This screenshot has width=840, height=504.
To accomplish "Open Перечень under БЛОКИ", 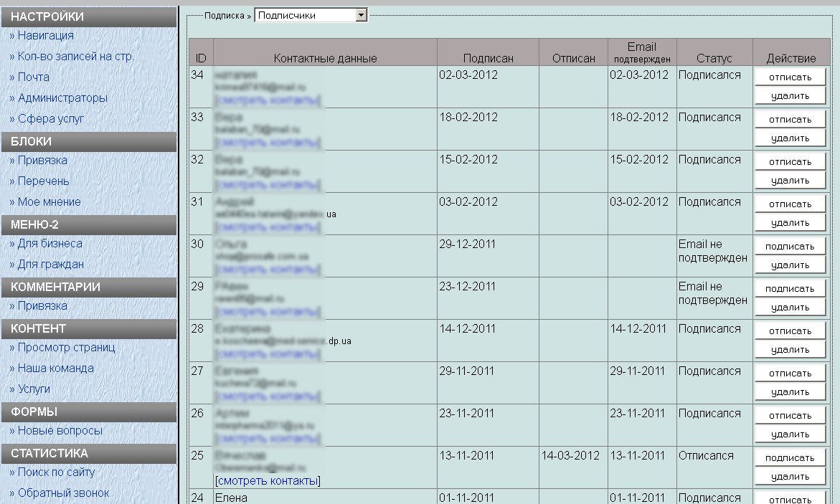I will pos(43,181).
